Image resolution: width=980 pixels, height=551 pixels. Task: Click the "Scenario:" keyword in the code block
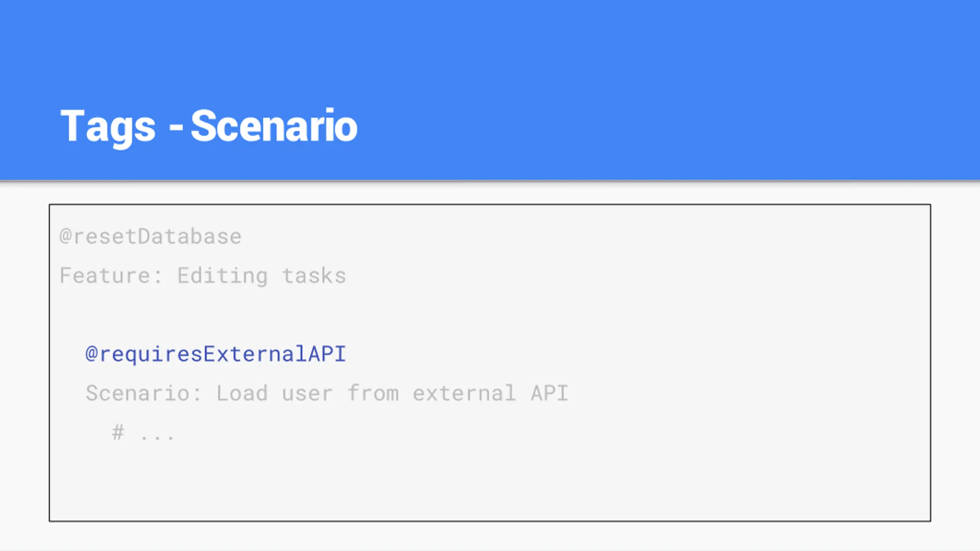144,393
